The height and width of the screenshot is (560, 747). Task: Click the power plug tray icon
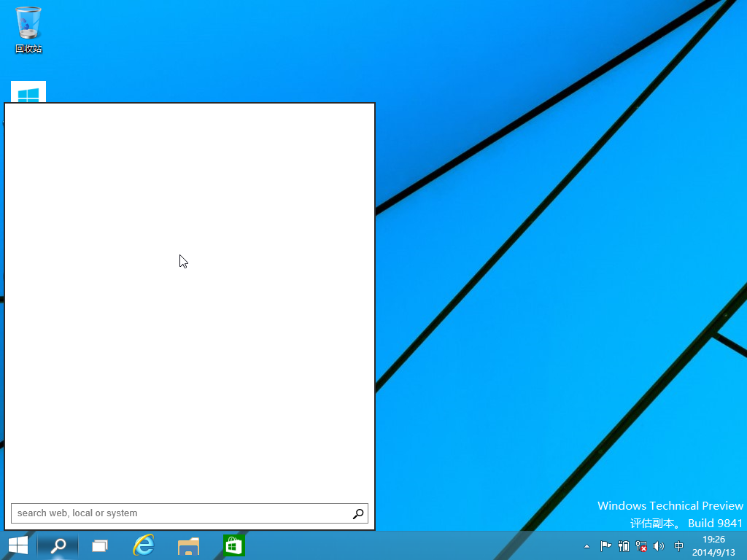(624, 546)
